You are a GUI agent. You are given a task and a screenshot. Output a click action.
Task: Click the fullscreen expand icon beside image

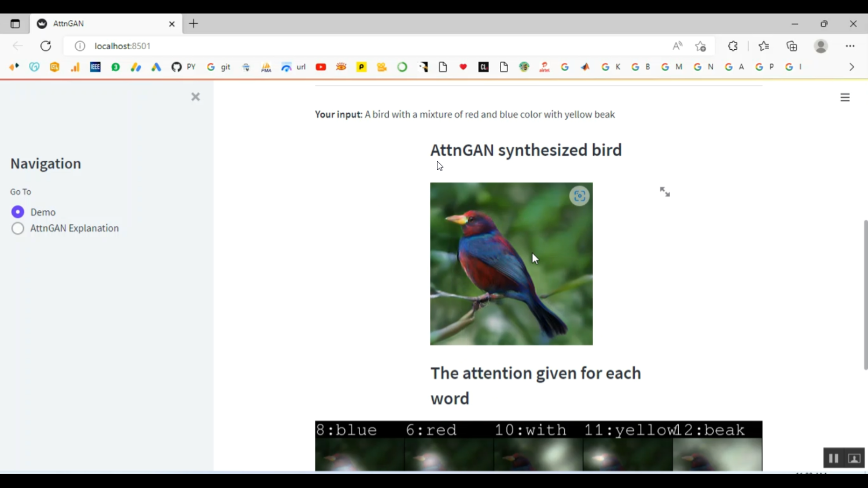click(665, 192)
